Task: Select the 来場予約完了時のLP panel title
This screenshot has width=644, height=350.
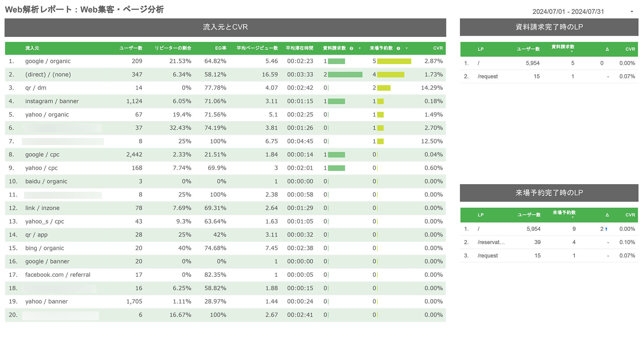Action: tap(549, 193)
